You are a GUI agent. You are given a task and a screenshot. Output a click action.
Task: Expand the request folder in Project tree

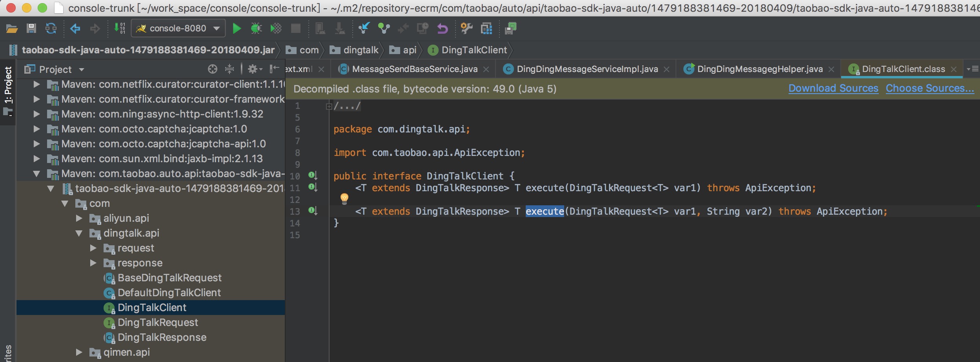[x=94, y=248]
